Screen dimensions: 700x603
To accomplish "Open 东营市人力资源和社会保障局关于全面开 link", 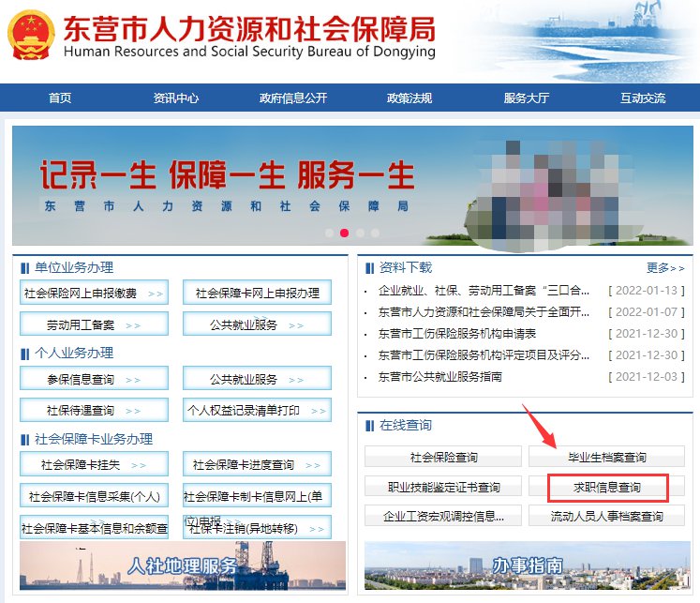I will point(484,312).
